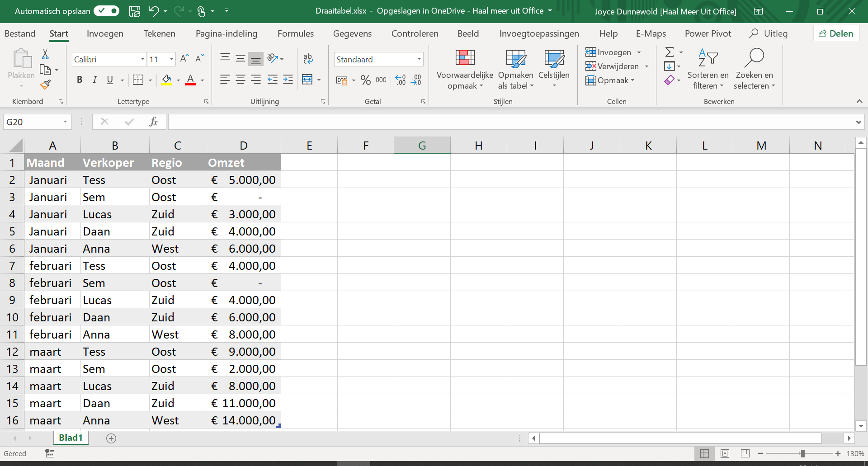Toggle align text right
868x466 pixels.
click(x=256, y=80)
